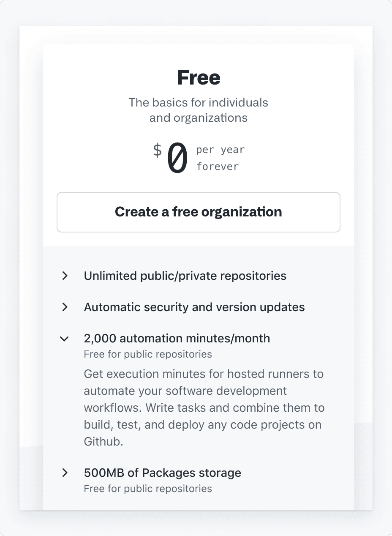The height and width of the screenshot is (536, 392).
Task: Click the downward chevron above Free for public repositories
Action: tap(64, 339)
